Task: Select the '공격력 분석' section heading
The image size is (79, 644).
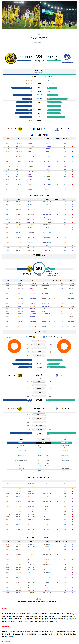Action: 39,375
